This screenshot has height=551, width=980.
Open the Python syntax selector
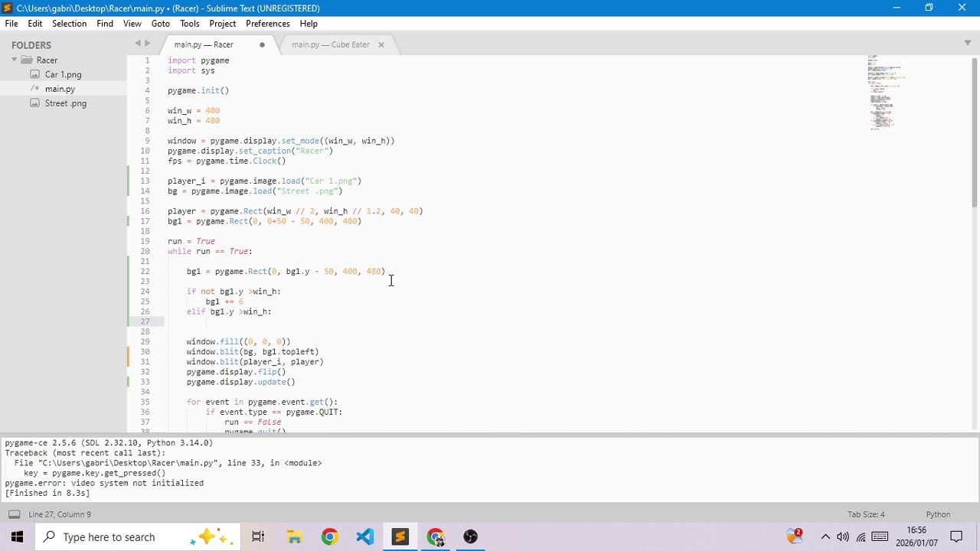click(x=938, y=514)
